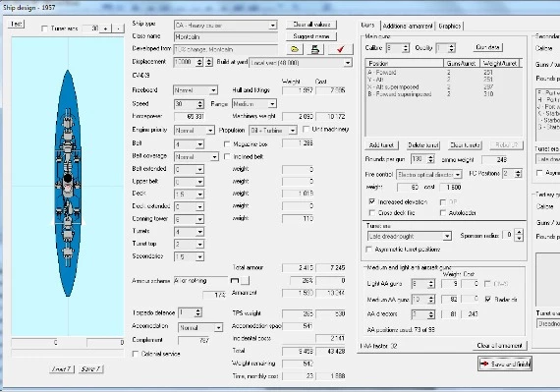Adjust Light AA guns stepper
Screen dimensions: 560x392
tap(431, 284)
